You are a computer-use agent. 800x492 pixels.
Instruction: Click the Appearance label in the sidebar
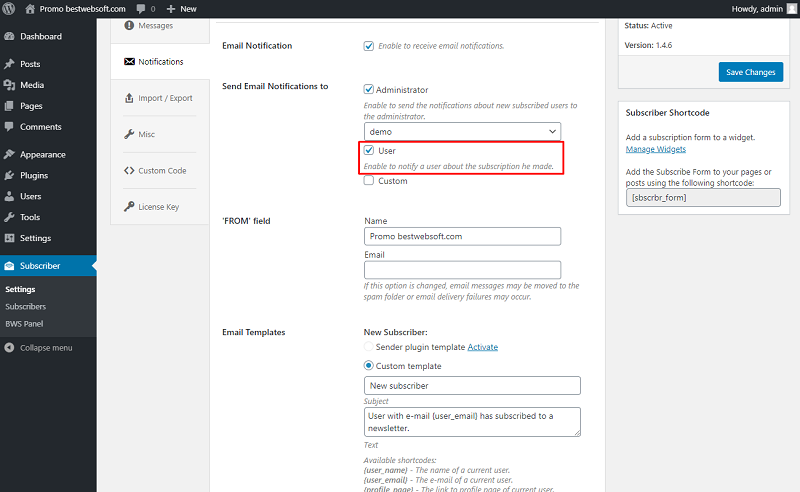pos(43,154)
